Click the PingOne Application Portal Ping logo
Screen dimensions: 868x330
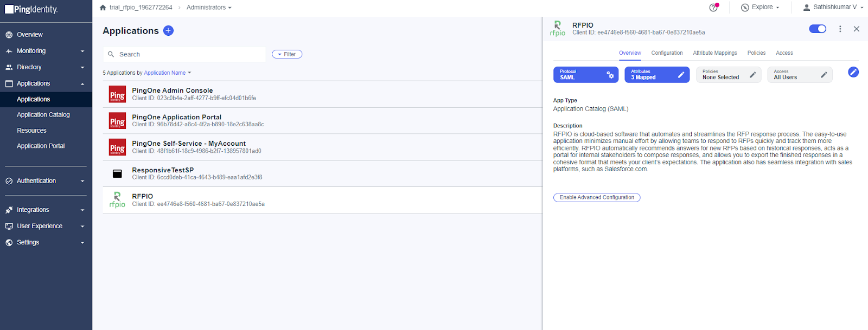click(117, 121)
